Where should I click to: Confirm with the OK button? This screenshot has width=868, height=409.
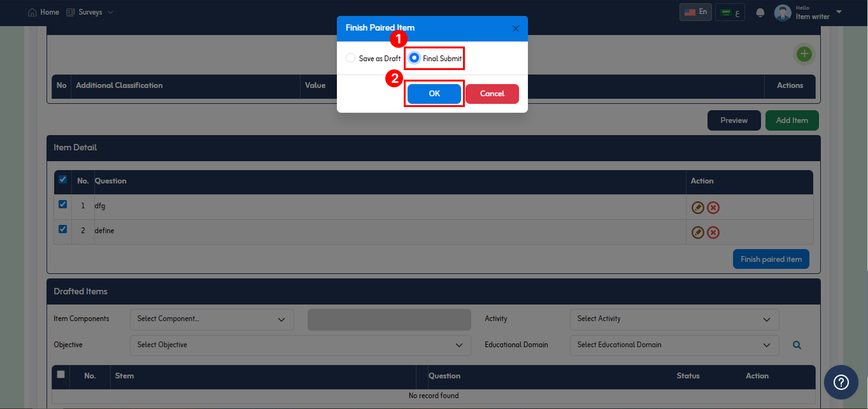coord(434,94)
